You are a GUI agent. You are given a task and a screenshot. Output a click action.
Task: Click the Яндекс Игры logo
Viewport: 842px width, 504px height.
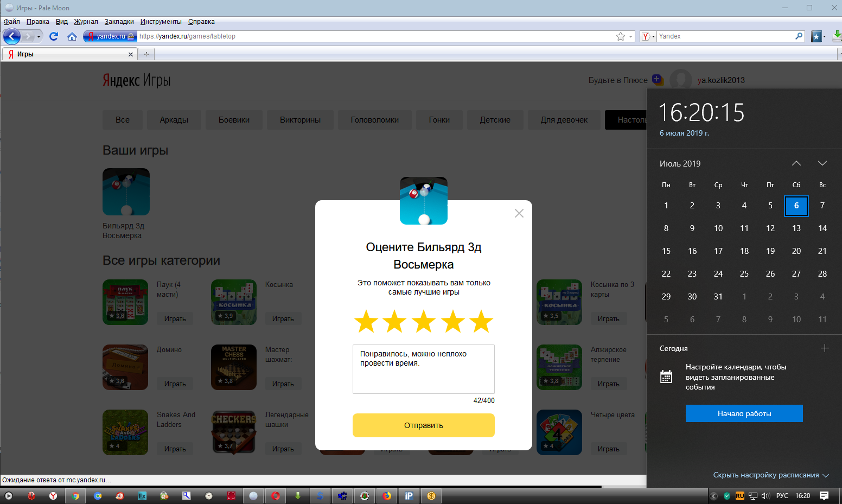tap(137, 80)
